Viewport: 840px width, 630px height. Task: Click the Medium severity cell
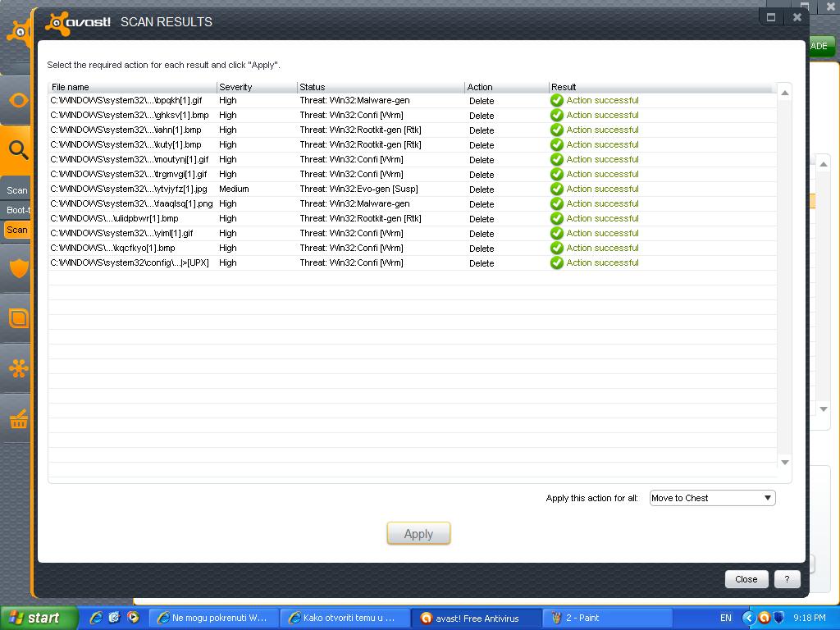pyautogui.click(x=234, y=189)
